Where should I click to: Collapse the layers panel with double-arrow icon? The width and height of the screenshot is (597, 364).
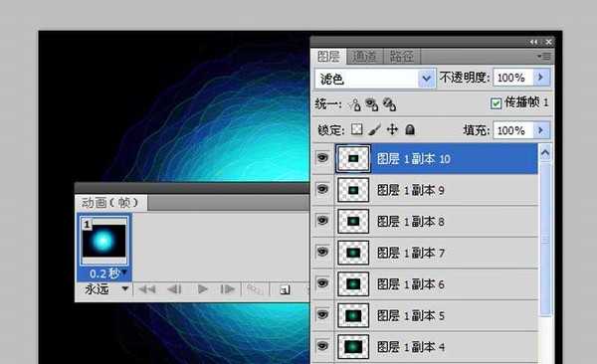pos(533,42)
